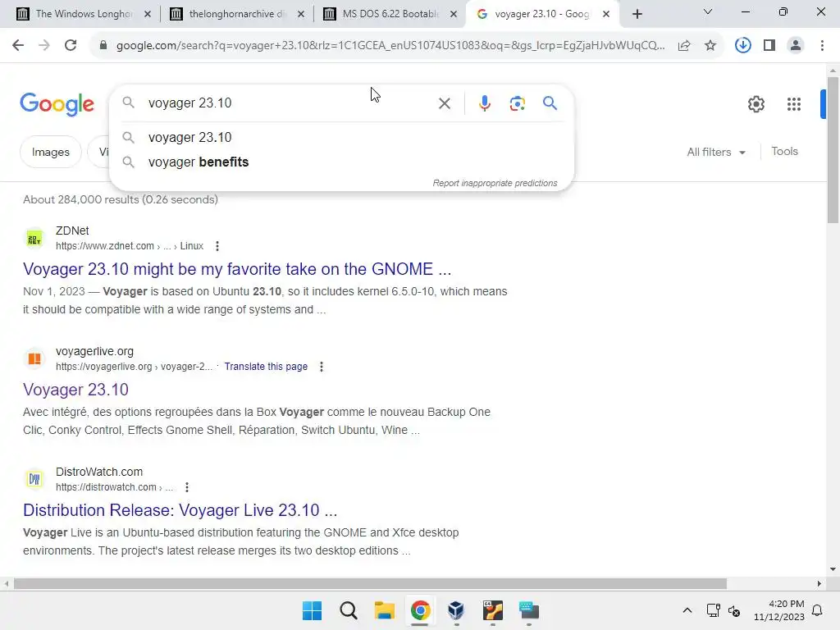
Task: Open Google quick settings gear
Action: tap(756, 104)
